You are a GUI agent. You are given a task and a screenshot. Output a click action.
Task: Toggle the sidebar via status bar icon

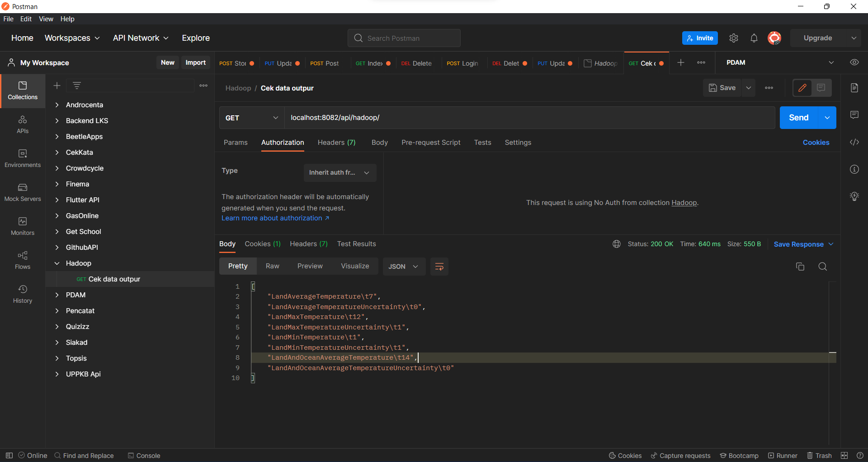[9, 456]
